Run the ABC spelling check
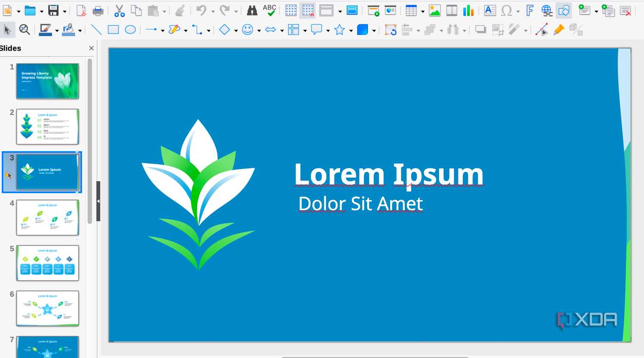Image resolution: width=644 pixels, height=358 pixels. coord(270,10)
